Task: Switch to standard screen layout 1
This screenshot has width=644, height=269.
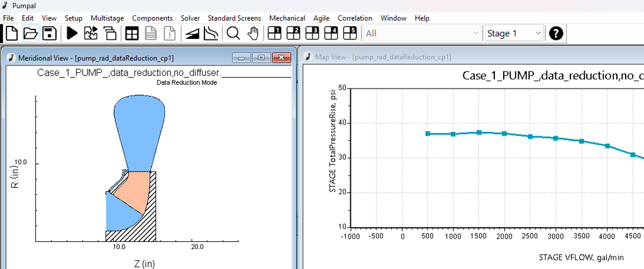Action: click(x=275, y=33)
